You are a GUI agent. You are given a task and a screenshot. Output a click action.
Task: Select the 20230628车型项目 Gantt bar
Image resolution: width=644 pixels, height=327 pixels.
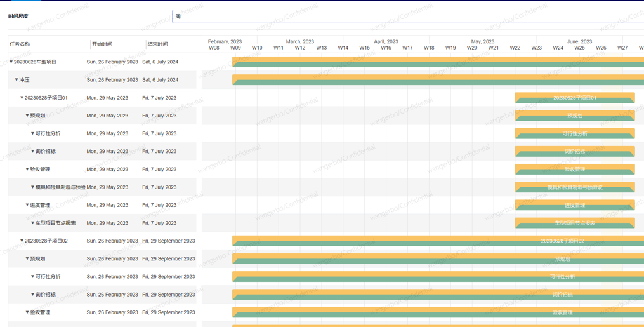[x=438, y=62]
